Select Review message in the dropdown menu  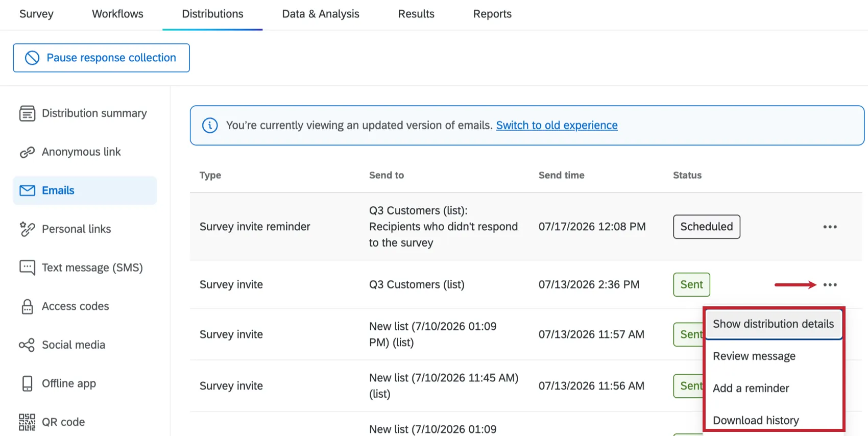pos(754,356)
